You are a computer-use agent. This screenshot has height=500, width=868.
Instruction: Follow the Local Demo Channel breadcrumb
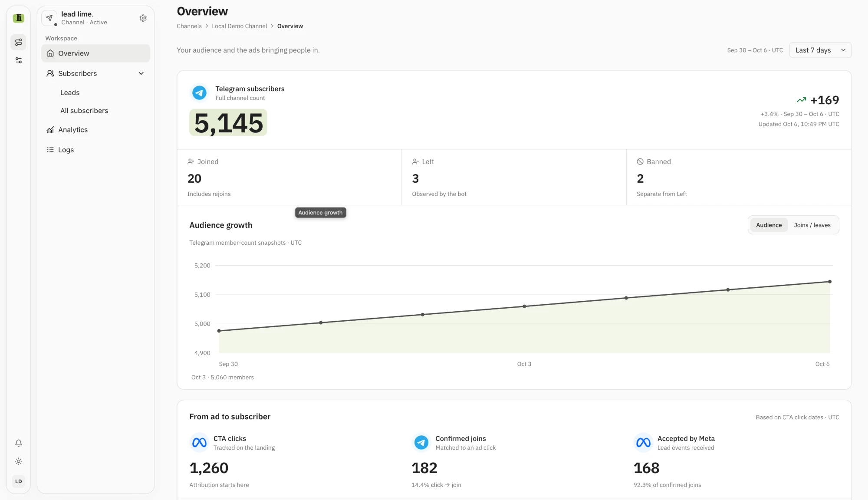pos(240,26)
